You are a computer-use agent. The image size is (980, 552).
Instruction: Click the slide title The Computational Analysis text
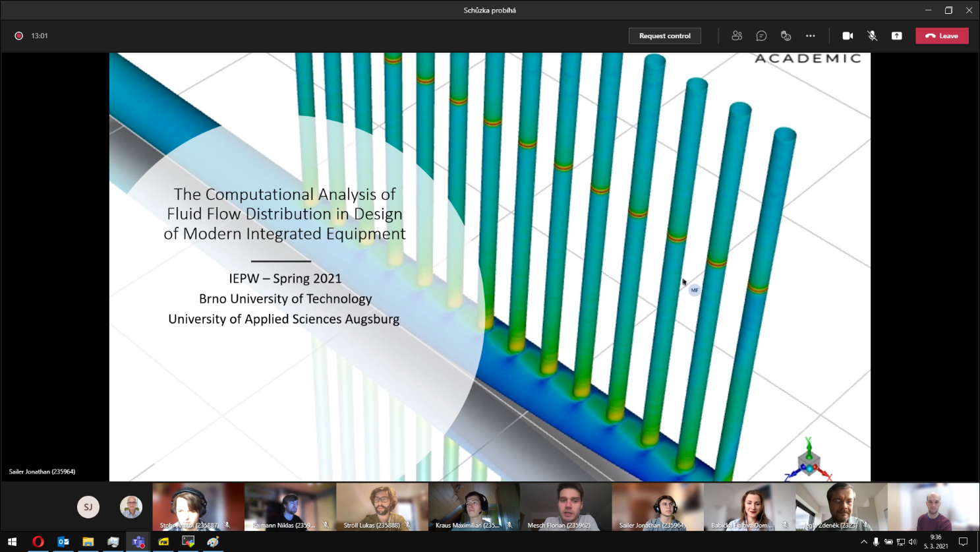[x=285, y=214]
